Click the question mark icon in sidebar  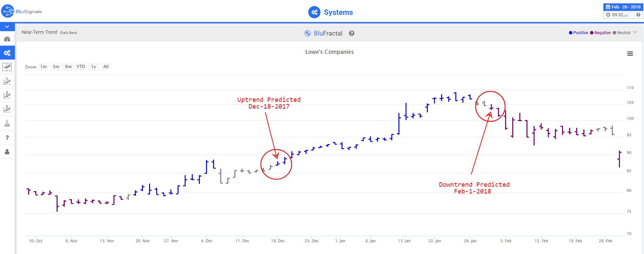[x=7, y=137]
